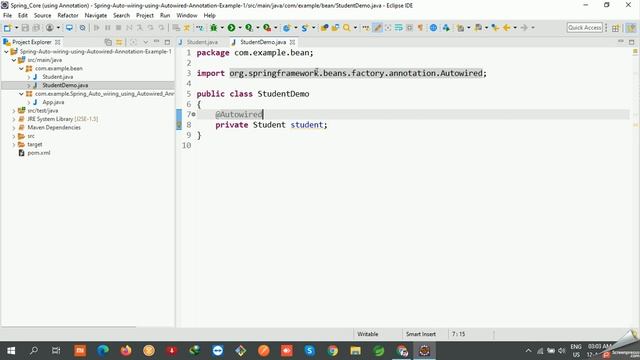Select pom.xml in project tree

[39, 153]
